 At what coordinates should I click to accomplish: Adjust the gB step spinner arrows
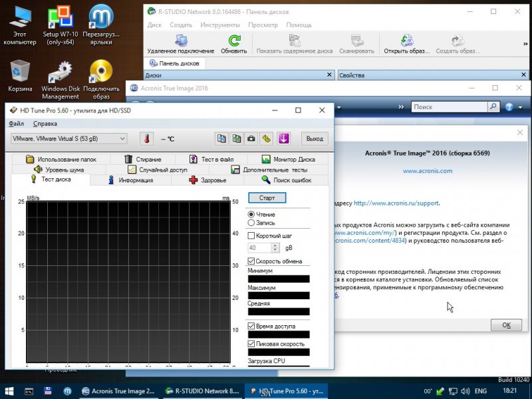point(275,248)
